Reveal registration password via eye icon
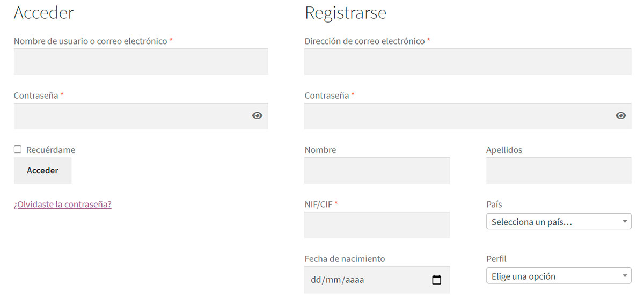 [x=620, y=115]
